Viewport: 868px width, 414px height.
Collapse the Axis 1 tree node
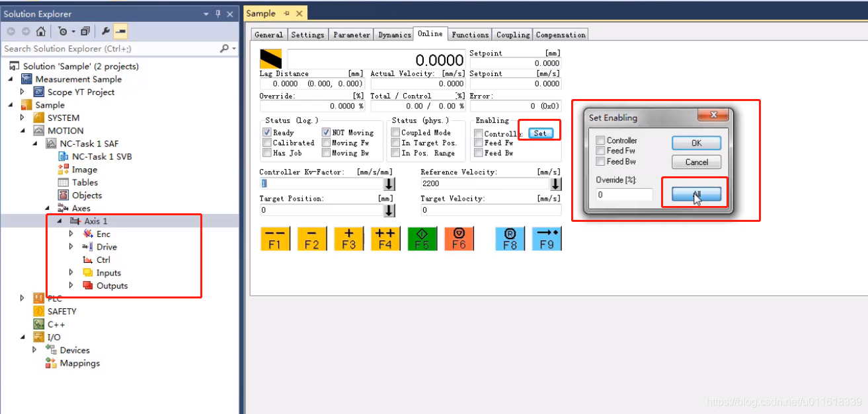click(60, 221)
